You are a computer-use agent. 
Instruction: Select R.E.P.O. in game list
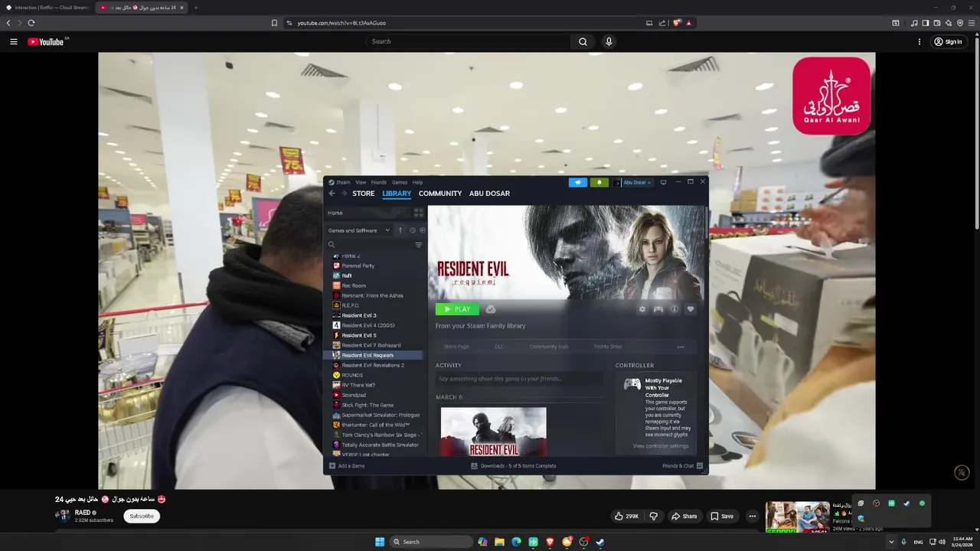coord(351,305)
